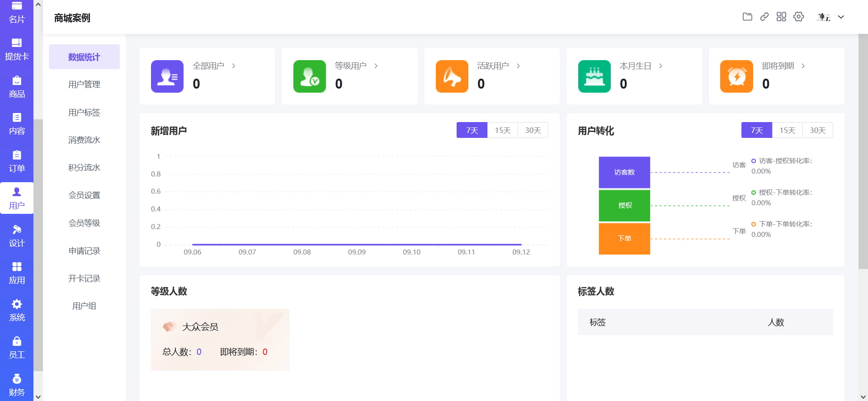Viewport: 868px width, 401px height.
Task: Open 消费流水 in the submenu
Action: (84, 140)
